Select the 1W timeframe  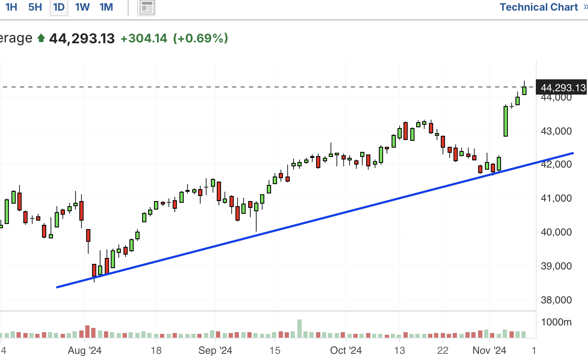click(x=82, y=7)
